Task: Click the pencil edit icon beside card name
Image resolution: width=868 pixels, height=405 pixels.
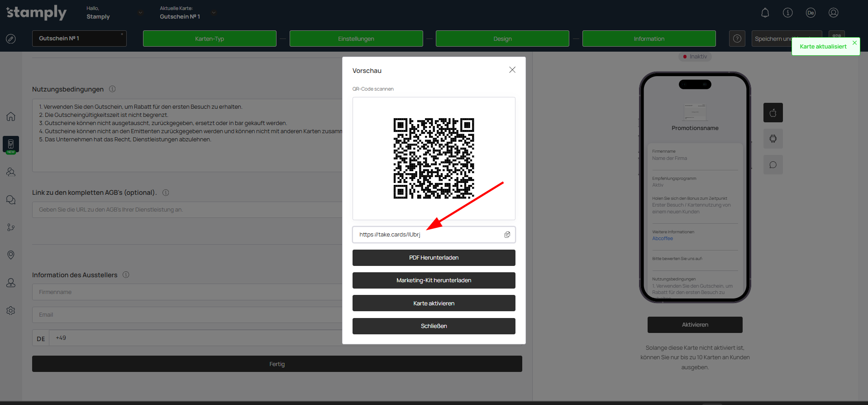Action: coord(11,39)
